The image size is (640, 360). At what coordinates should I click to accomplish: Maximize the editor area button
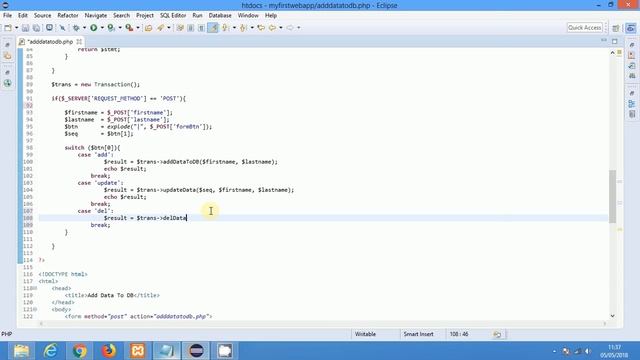click(615, 41)
